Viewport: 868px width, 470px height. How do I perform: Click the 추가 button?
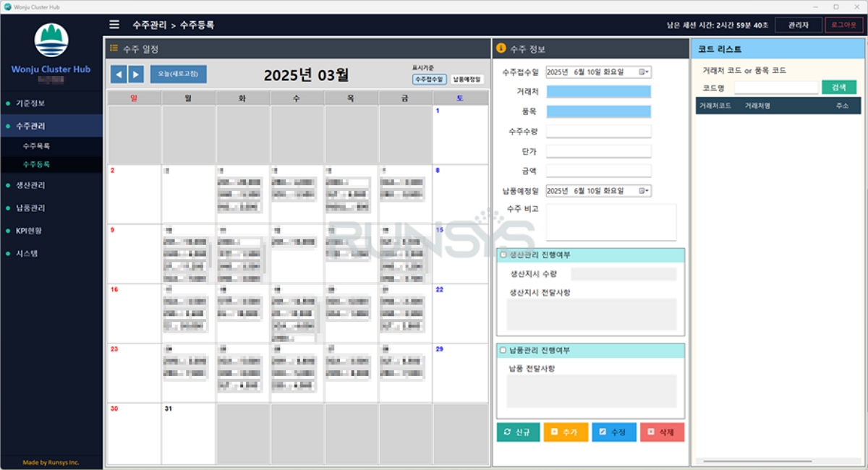[x=566, y=432]
